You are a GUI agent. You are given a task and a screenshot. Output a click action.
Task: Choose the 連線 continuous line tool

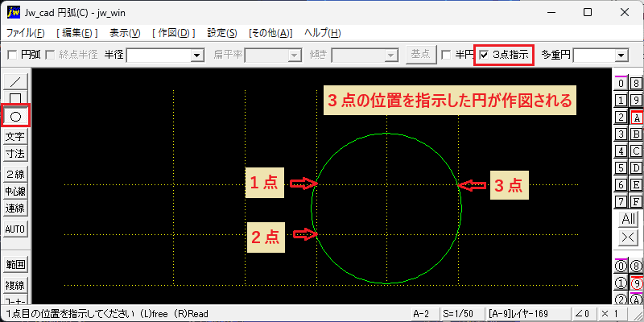[15, 208]
